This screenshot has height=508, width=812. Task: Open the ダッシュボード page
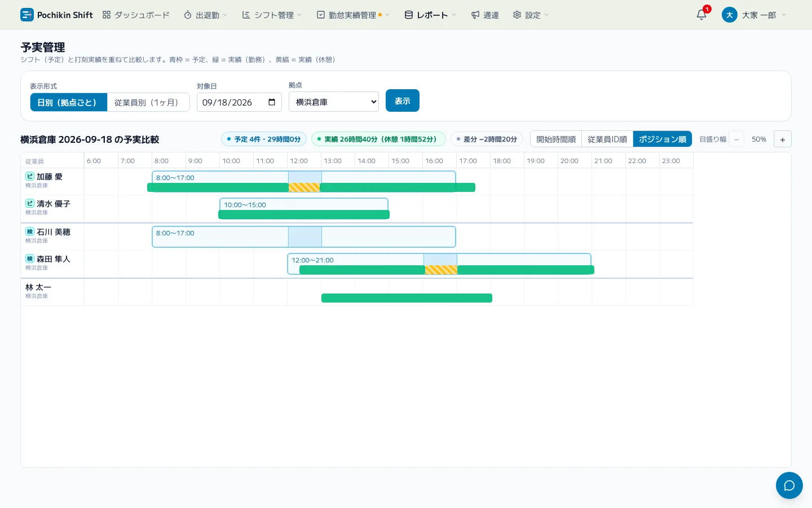[x=136, y=15]
